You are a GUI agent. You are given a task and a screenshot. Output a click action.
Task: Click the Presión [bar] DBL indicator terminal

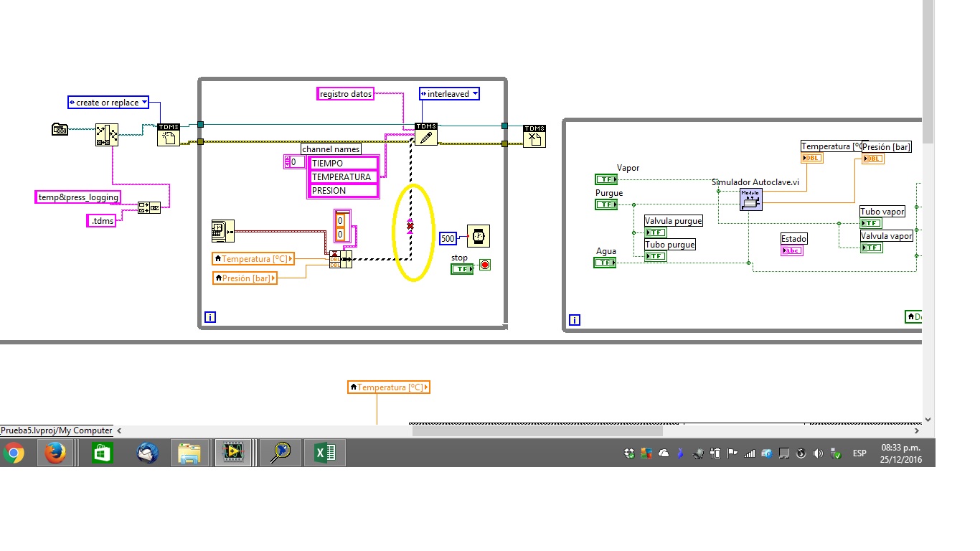click(872, 158)
